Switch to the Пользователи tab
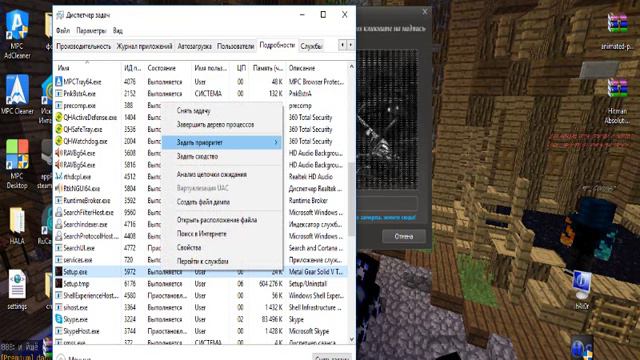Viewport: 640px width, 360px height. 236,46
